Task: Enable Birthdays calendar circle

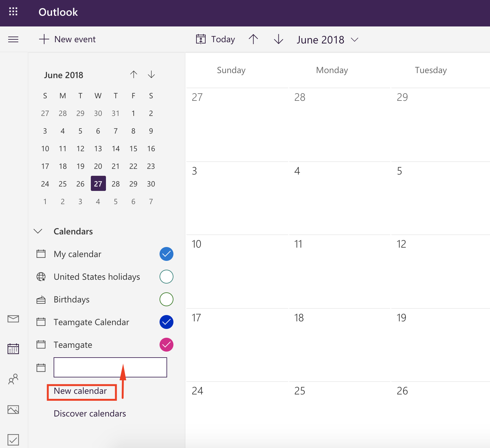Action: (x=166, y=299)
